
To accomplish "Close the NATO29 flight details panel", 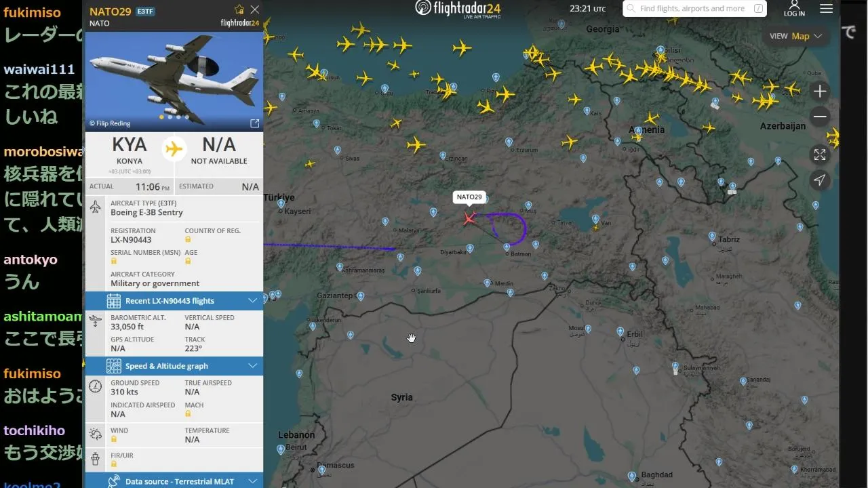I will 255,9.
